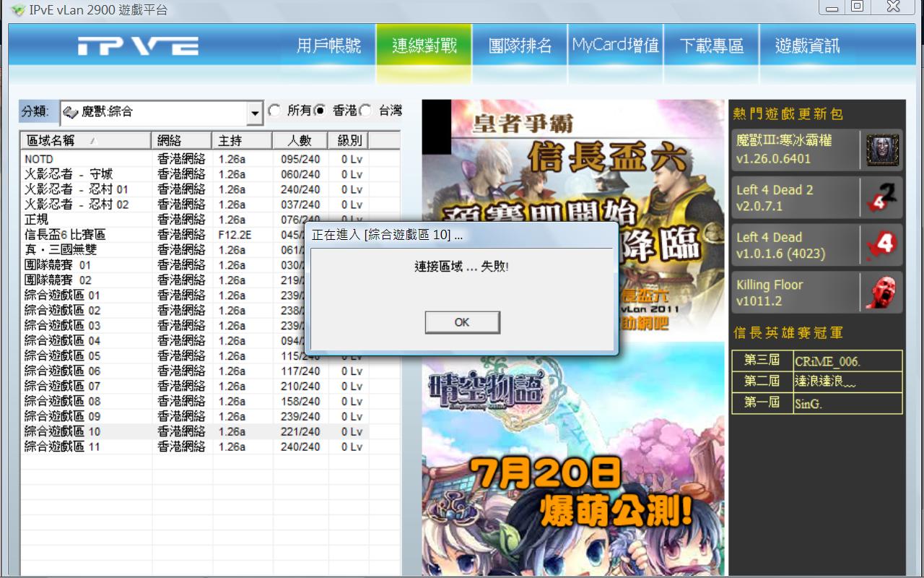Viewport: 924px width, 578px height.
Task: Click the IPVE logo in the header
Action: pos(138,46)
